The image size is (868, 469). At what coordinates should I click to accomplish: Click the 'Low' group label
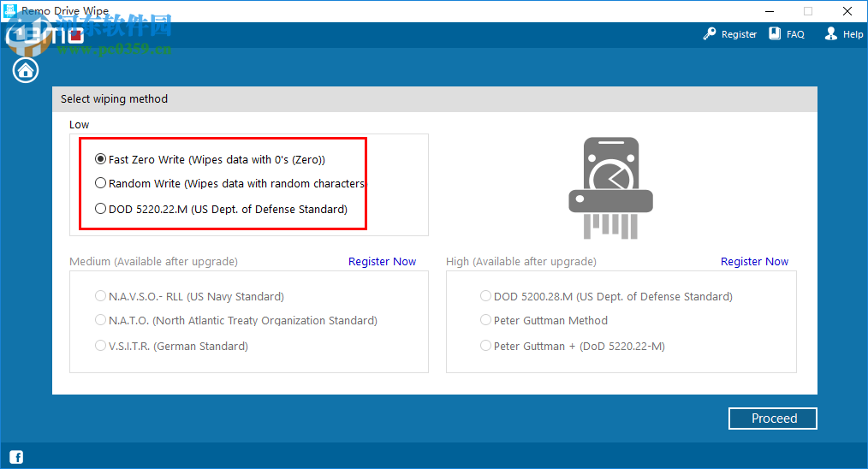coord(79,125)
